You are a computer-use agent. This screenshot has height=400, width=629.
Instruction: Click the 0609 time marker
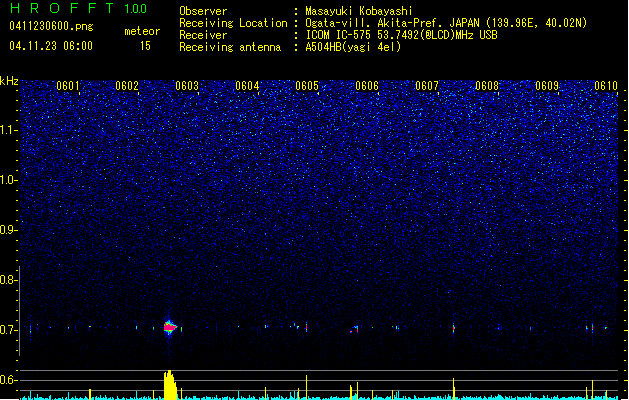(547, 86)
